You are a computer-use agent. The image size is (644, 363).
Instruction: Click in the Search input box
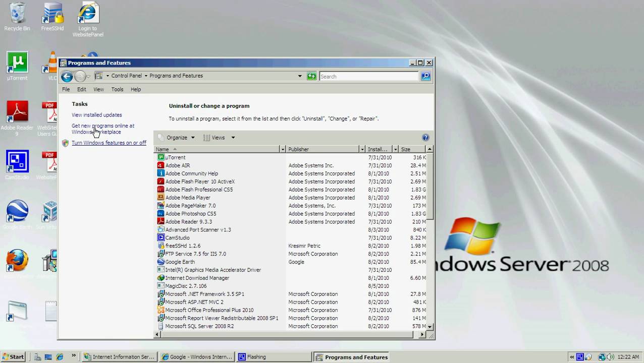(369, 77)
